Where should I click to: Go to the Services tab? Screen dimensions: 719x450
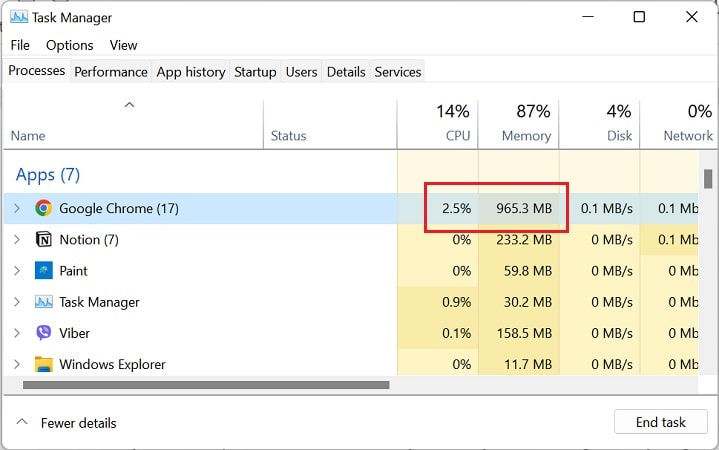(x=398, y=72)
